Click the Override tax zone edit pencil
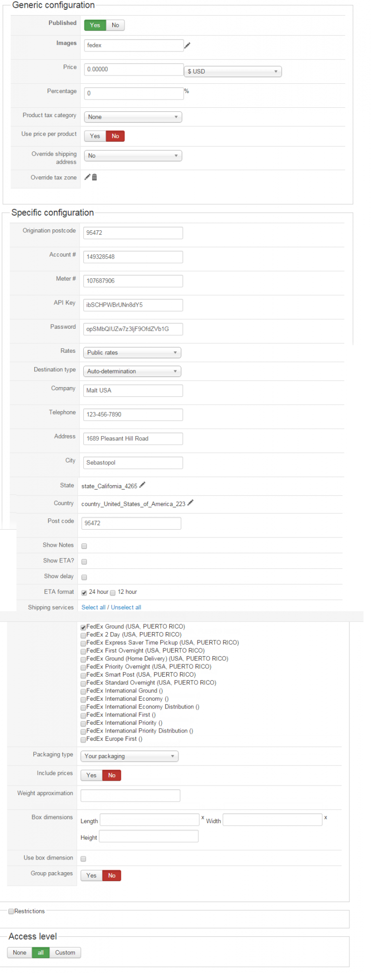 click(87, 177)
